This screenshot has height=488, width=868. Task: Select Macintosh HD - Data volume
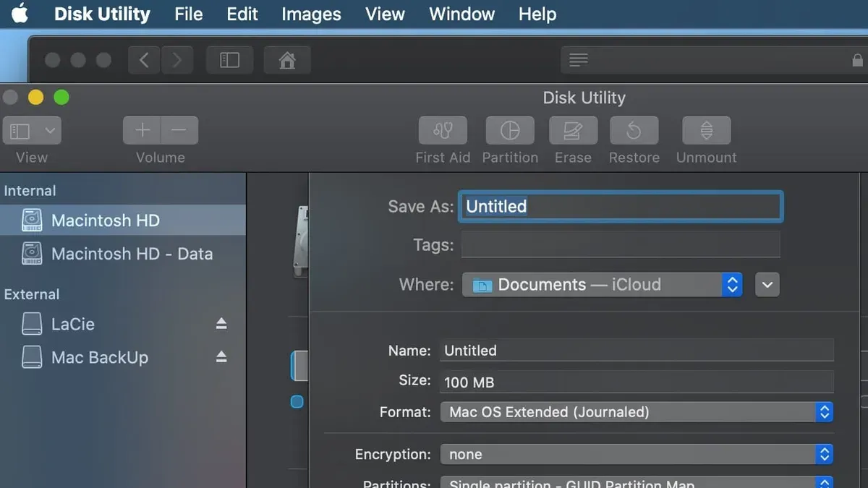pyautogui.click(x=123, y=254)
